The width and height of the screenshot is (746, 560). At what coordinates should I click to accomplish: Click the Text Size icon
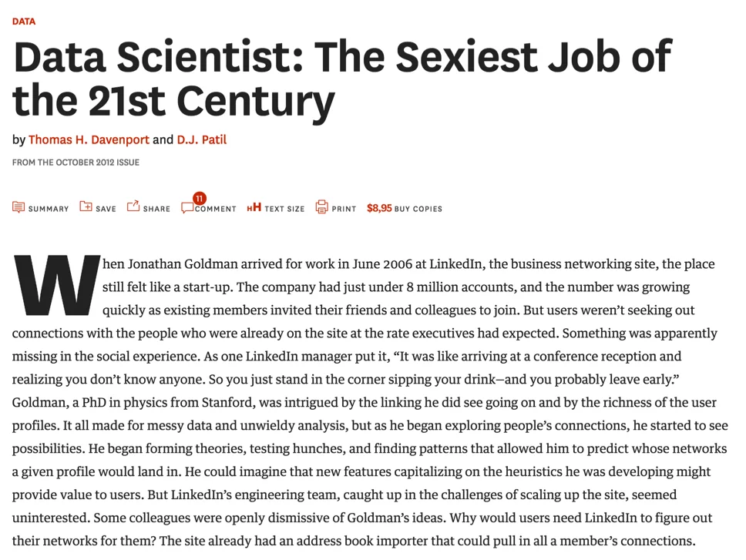tap(254, 208)
